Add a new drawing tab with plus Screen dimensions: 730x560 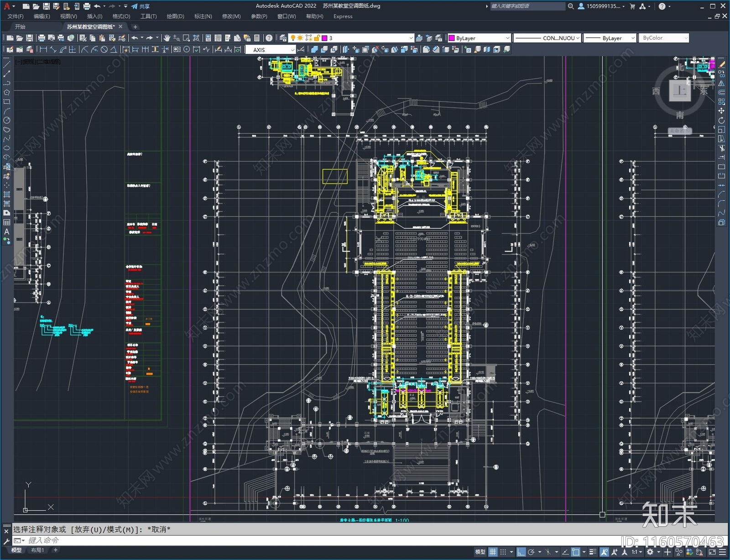tap(135, 27)
